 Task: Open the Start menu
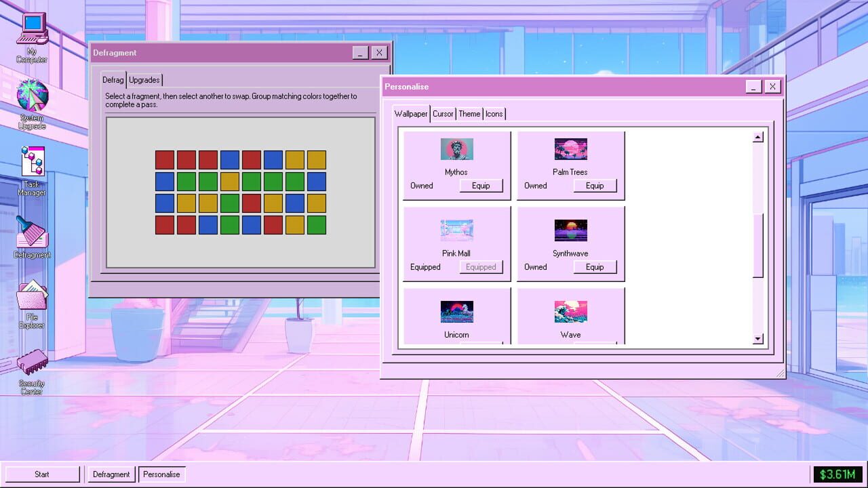tap(42, 474)
